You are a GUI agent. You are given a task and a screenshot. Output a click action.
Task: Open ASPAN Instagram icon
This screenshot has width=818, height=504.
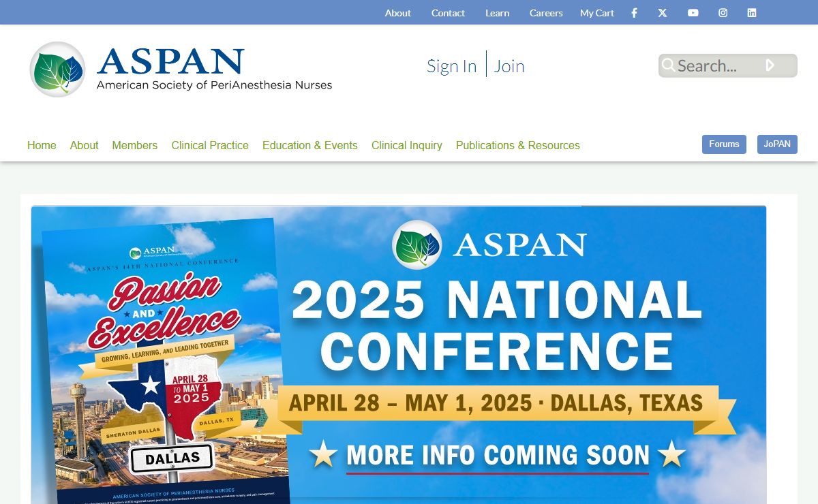723,13
